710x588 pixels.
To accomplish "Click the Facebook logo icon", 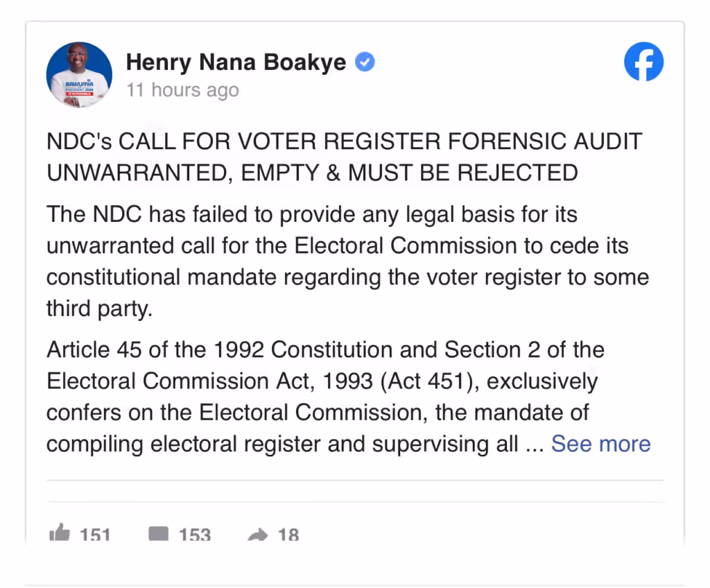I will point(643,62).
